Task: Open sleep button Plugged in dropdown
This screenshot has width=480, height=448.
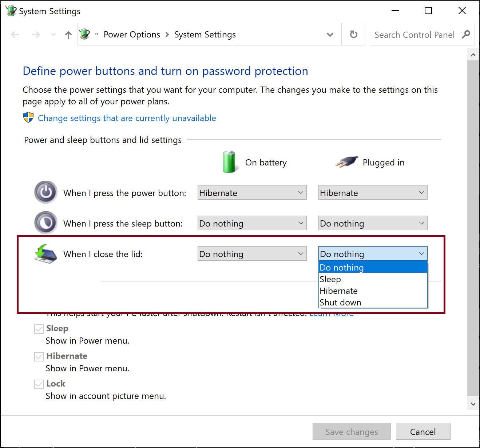Action: point(373,223)
